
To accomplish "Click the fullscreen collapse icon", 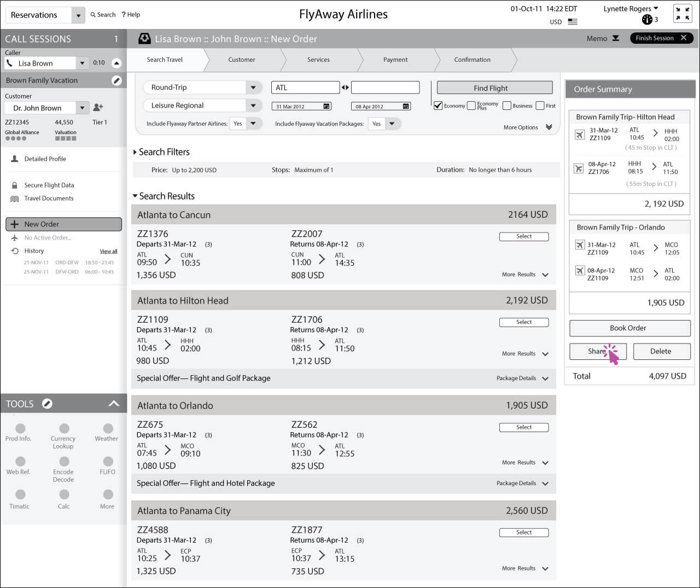I will click(x=682, y=14).
